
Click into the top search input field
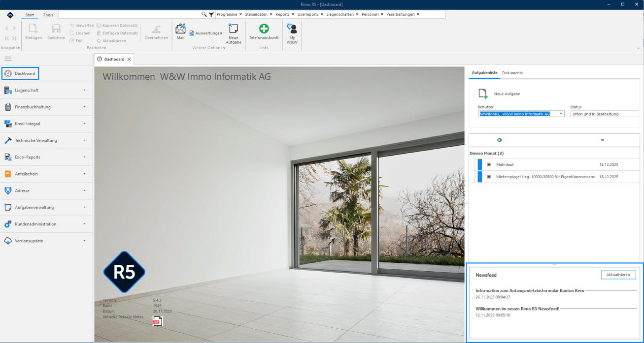(x=129, y=15)
